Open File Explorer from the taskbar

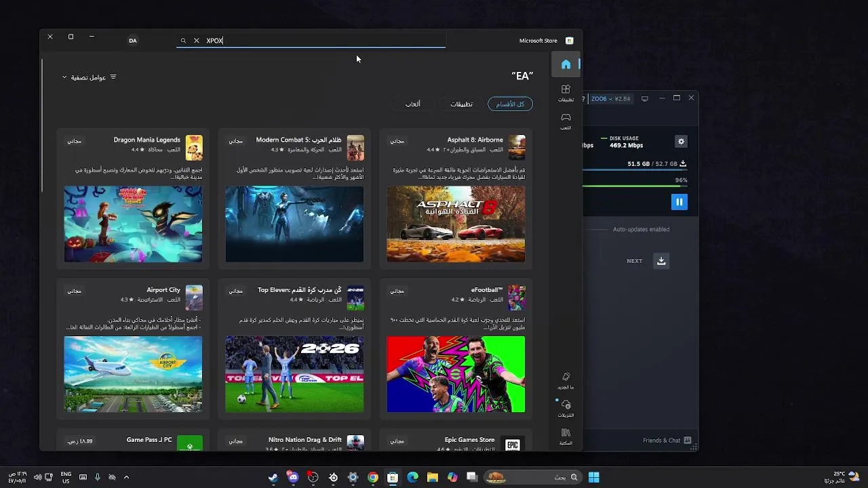tap(432, 477)
